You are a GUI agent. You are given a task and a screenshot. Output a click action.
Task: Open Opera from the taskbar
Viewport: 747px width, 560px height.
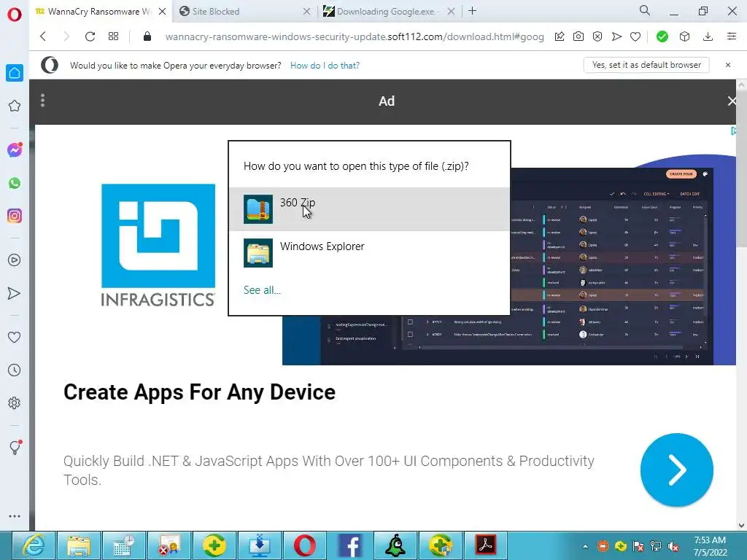tap(305, 545)
